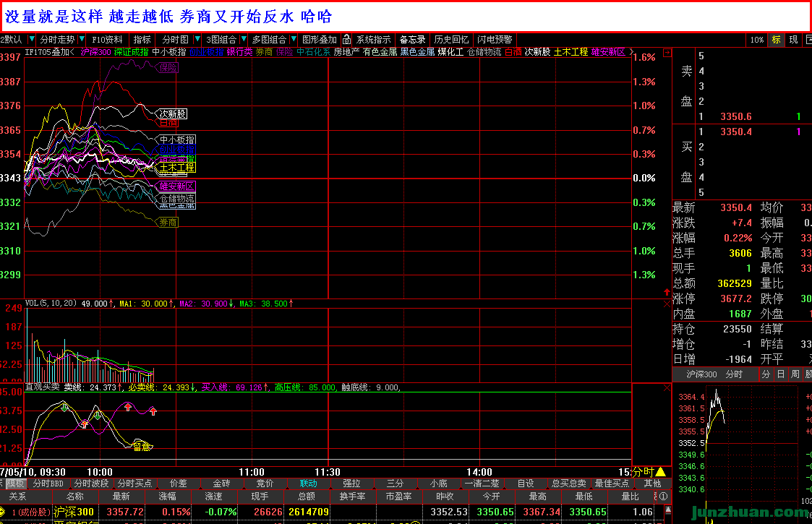Click the 闪电预警 alert button
This screenshot has height=524, width=812.
click(x=495, y=40)
